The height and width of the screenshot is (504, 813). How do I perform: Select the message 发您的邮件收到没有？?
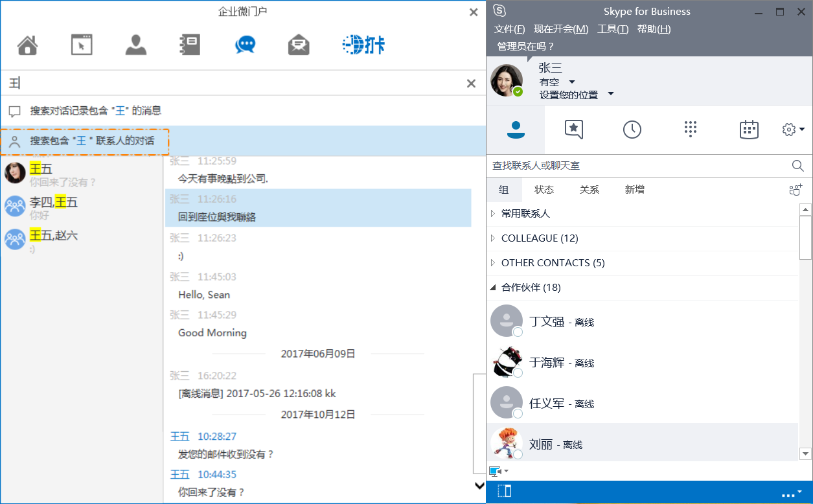[x=226, y=455]
